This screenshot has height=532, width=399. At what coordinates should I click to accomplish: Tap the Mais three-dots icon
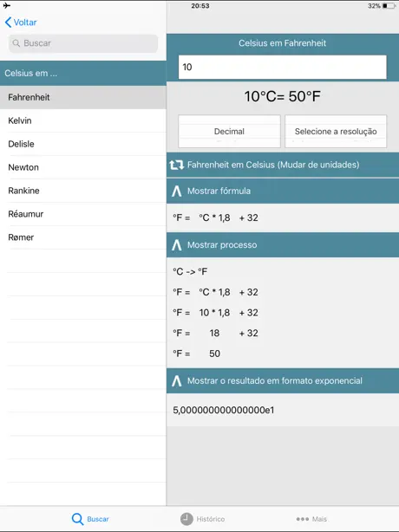pyautogui.click(x=302, y=519)
